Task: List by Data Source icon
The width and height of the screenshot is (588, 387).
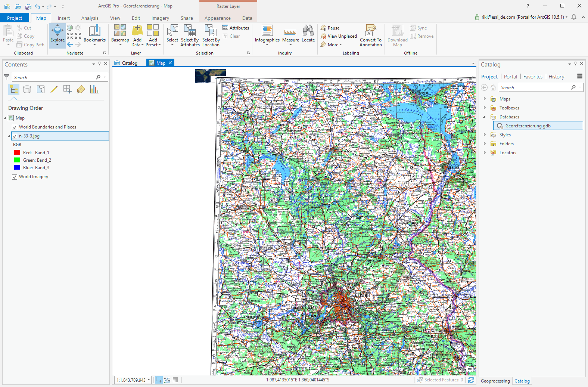Action: pyautogui.click(x=27, y=89)
